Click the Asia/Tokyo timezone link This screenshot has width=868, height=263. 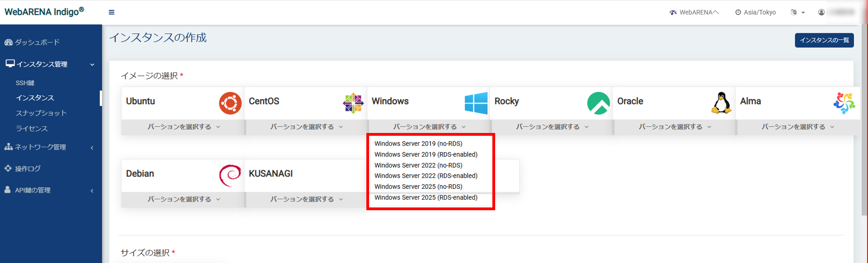pos(756,12)
